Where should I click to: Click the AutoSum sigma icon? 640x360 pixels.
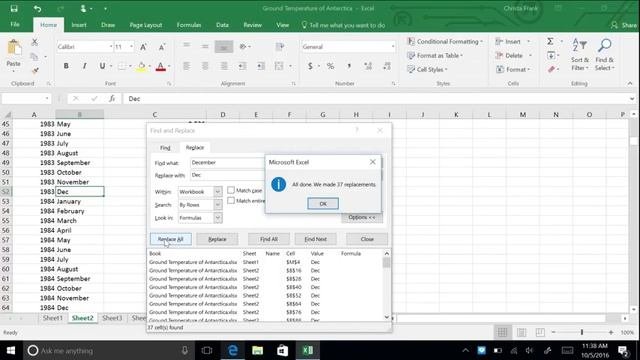pyautogui.click(x=550, y=41)
